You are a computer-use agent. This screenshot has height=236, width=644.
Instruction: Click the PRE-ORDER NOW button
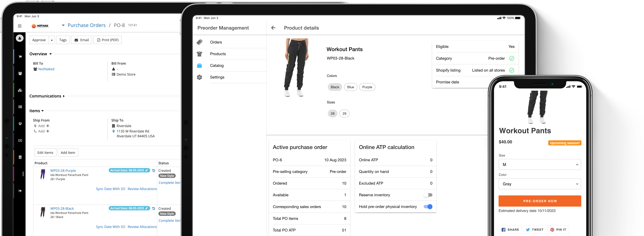click(540, 201)
